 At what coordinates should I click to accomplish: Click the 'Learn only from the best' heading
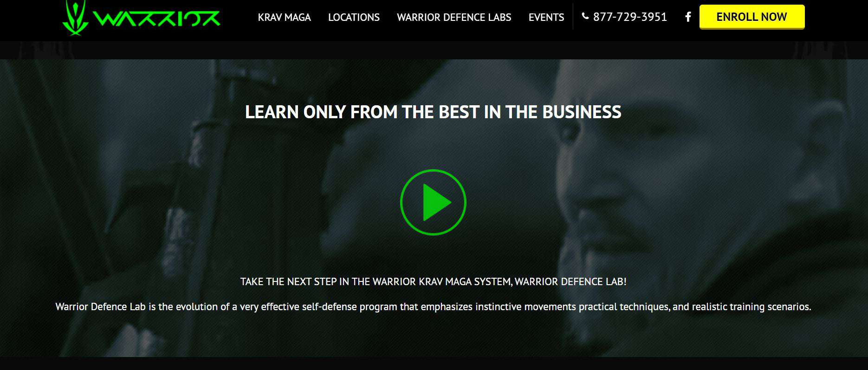tap(433, 112)
